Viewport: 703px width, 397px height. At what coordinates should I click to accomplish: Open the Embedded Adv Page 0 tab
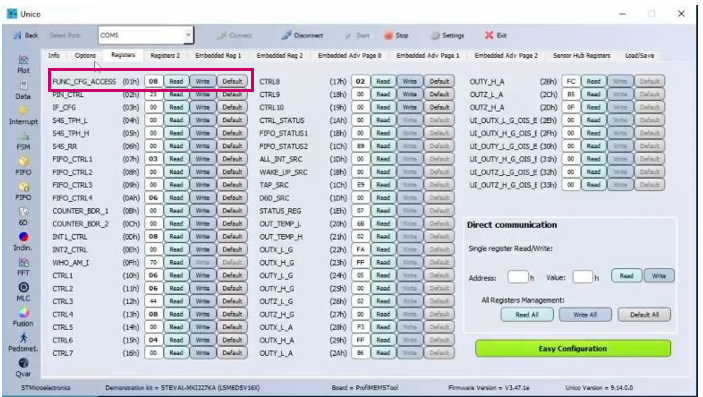pyautogui.click(x=350, y=55)
